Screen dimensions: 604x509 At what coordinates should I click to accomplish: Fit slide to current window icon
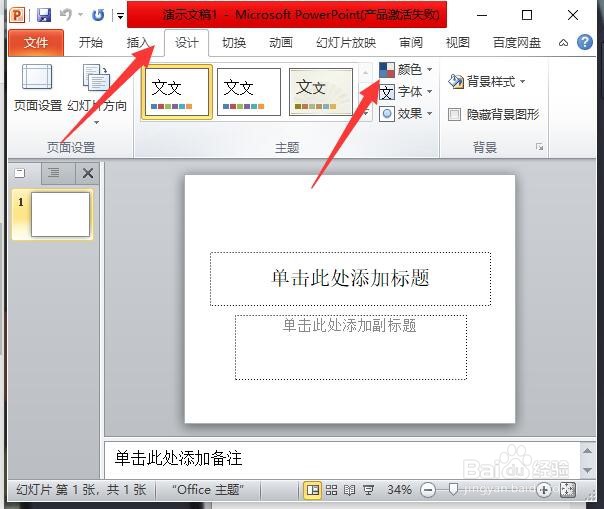click(568, 490)
